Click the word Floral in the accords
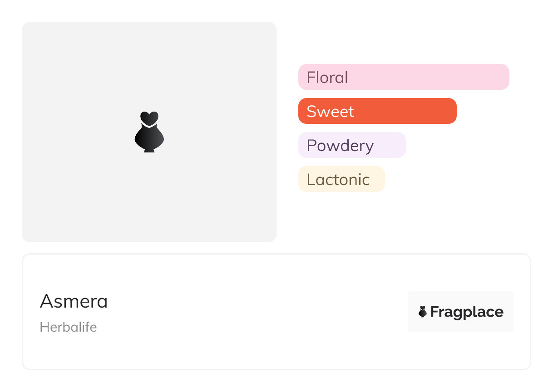Viewport: 553px width, 392px height. tap(327, 78)
